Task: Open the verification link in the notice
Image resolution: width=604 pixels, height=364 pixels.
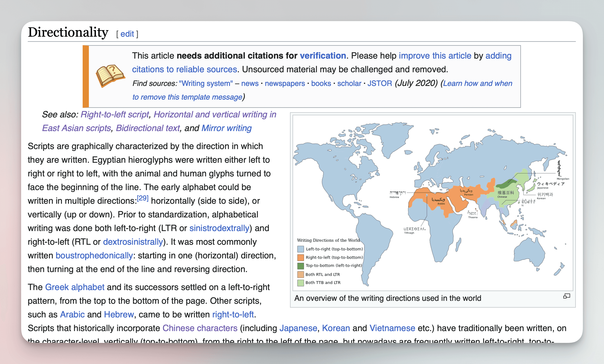Action: [323, 56]
